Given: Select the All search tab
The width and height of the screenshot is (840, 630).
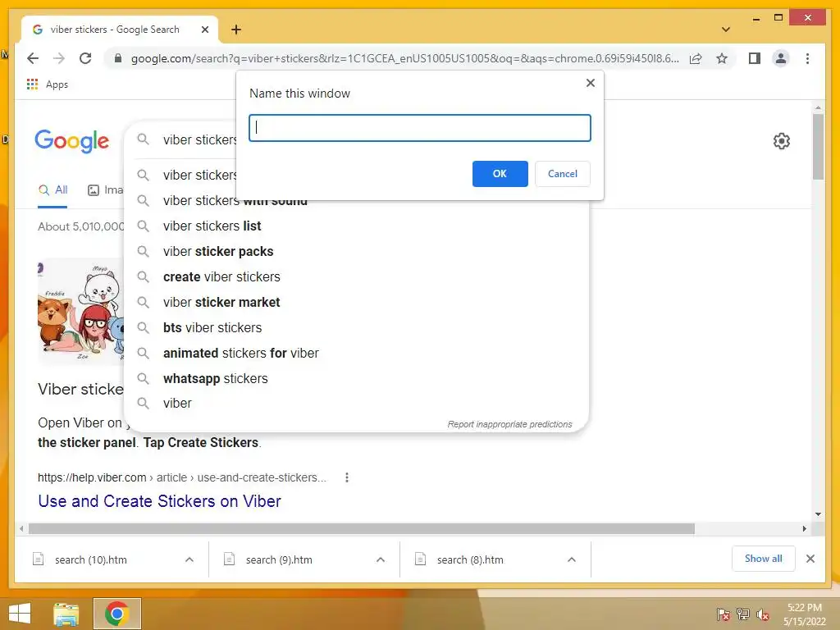Looking at the screenshot, I should click(53, 190).
